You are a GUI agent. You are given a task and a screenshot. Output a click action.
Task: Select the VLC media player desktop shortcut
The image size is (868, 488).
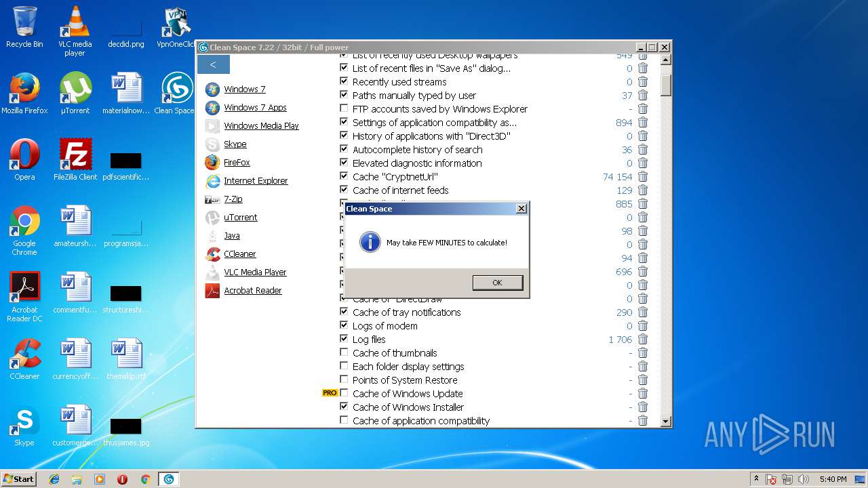[75, 31]
